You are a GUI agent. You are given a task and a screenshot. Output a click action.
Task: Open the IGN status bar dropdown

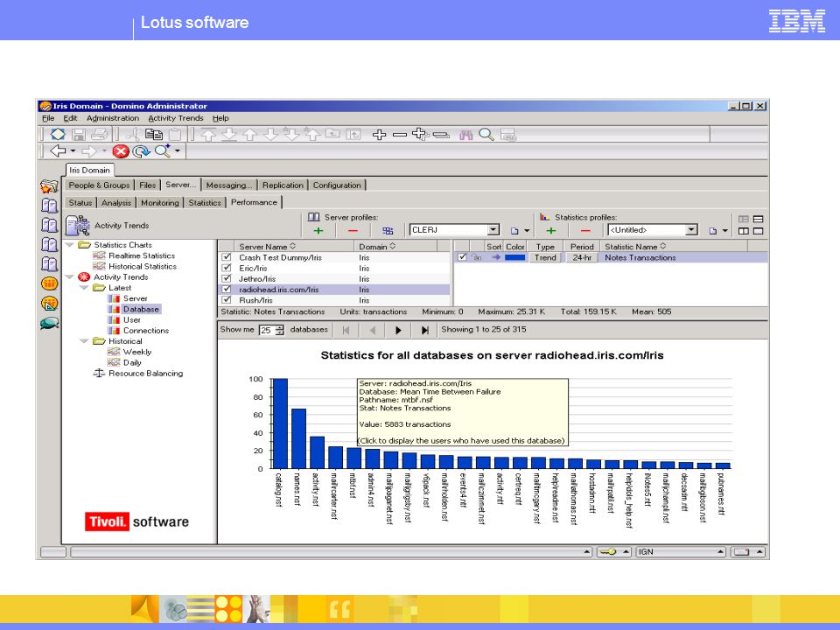pos(720,552)
